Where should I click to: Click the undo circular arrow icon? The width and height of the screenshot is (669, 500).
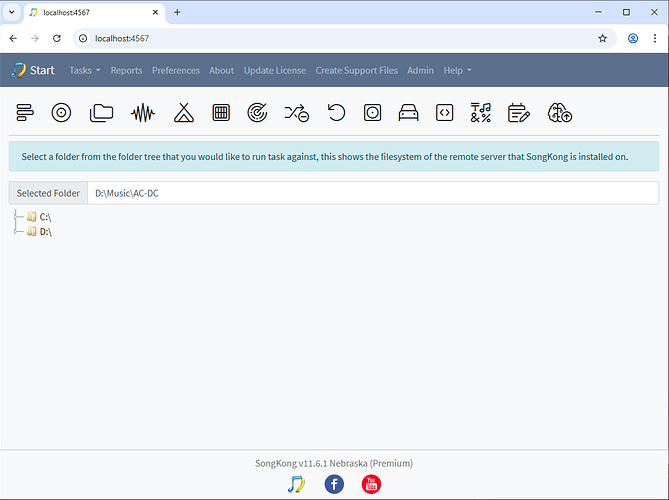point(336,113)
